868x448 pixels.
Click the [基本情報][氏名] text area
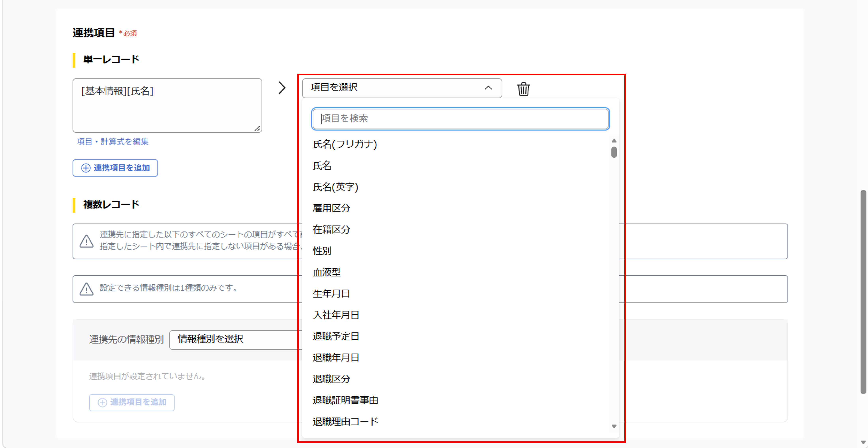167,105
